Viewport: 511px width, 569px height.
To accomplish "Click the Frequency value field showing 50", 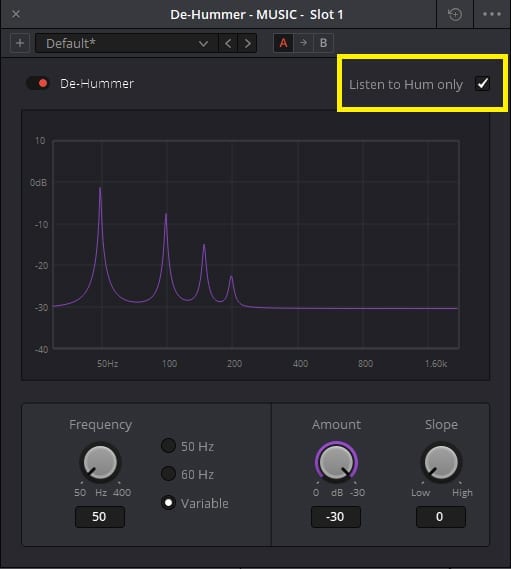I will (x=100, y=517).
